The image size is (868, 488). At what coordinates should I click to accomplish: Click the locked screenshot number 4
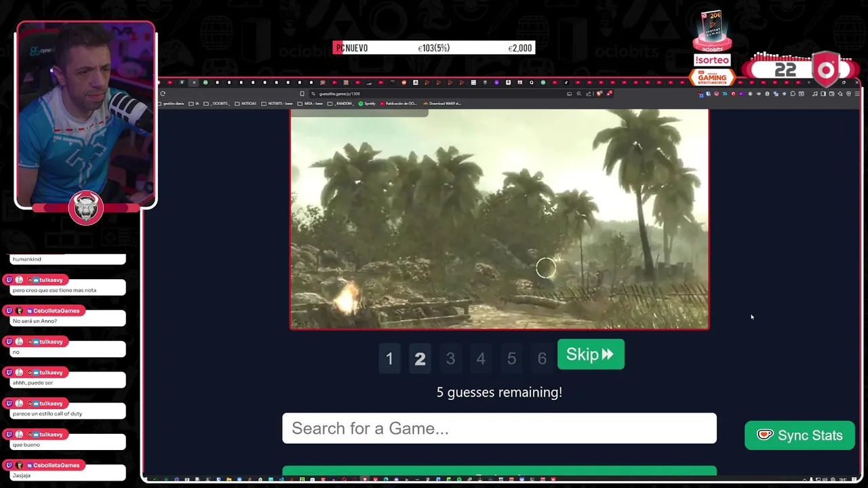coord(481,359)
